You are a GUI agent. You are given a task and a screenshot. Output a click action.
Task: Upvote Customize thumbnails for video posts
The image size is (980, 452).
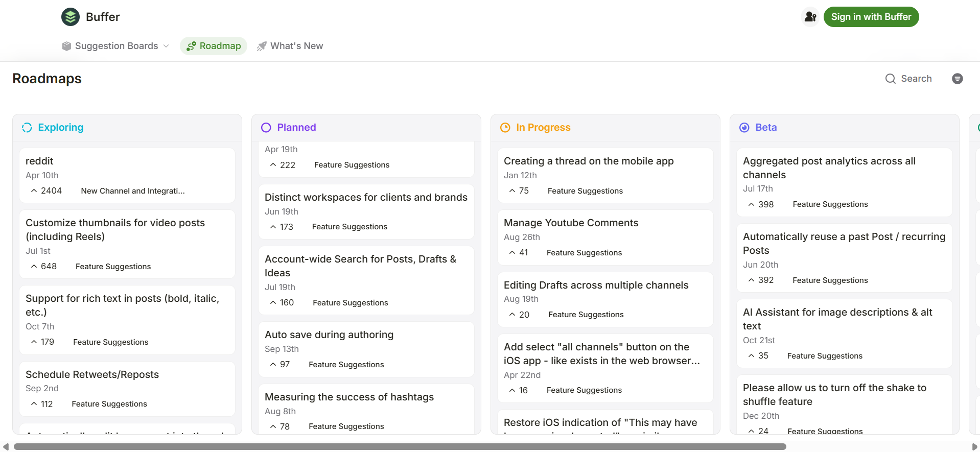(x=43, y=266)
